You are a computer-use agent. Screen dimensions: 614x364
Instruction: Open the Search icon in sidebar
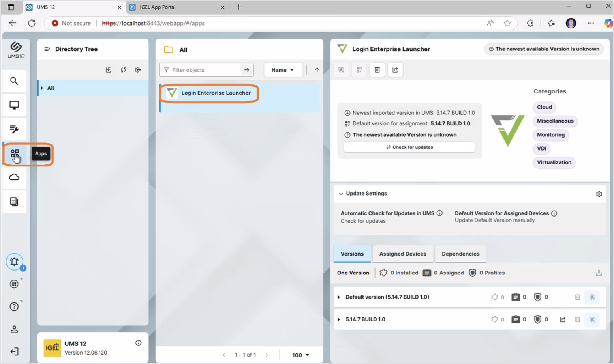pos(14,81)
